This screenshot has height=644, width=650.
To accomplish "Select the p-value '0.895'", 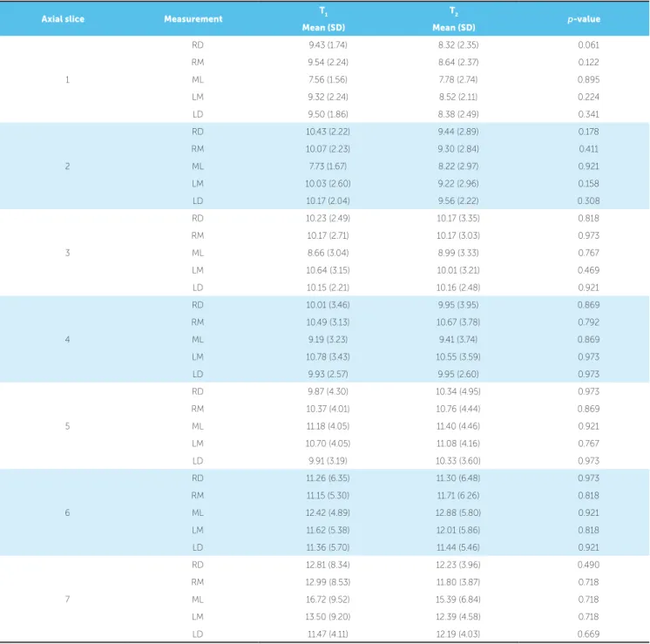I will (x=589, y=79).
